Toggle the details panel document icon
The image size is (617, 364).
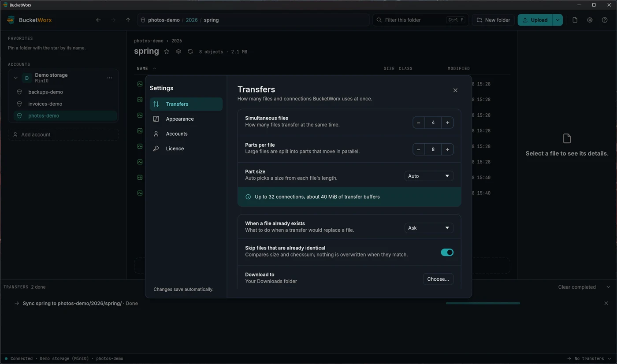point(575,20)
